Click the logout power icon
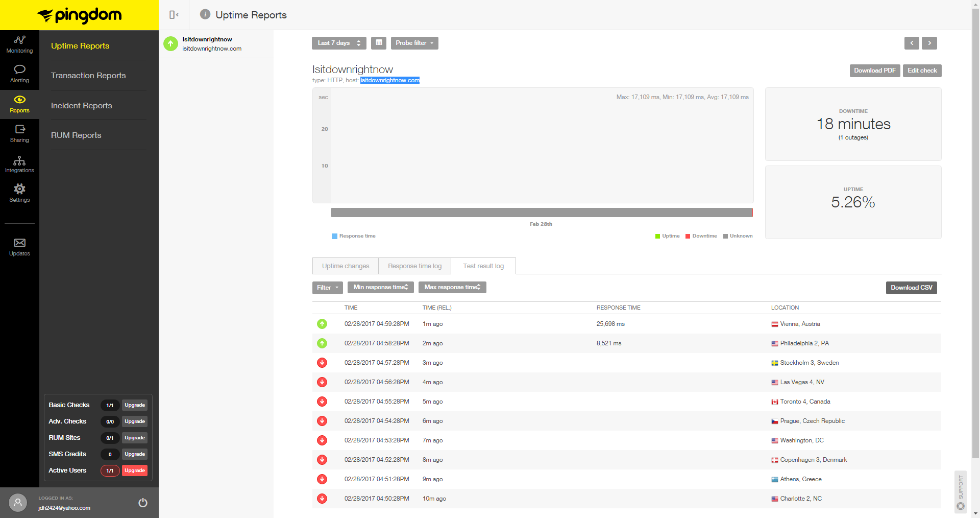 coord(143,503)
